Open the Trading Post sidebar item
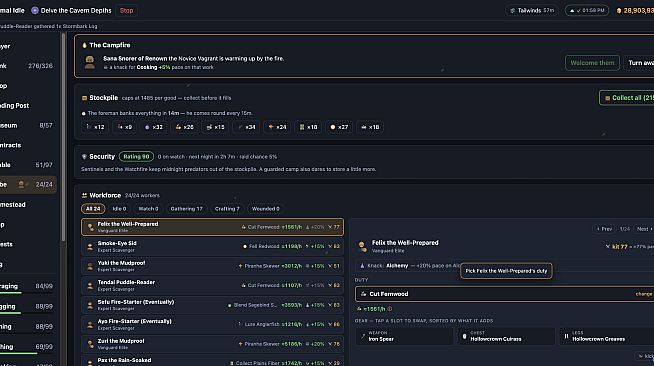Screen dimensions: 654x366 pyautogui.click(x=27, y=105)
